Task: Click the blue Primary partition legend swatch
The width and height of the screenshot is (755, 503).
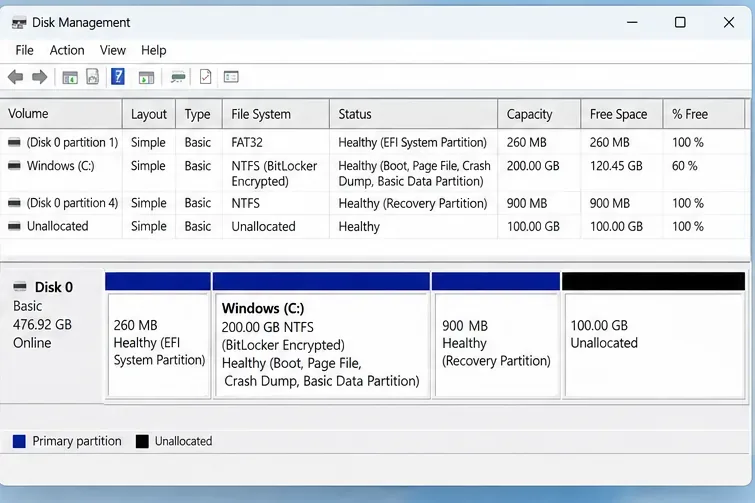Action: point(19,441)
